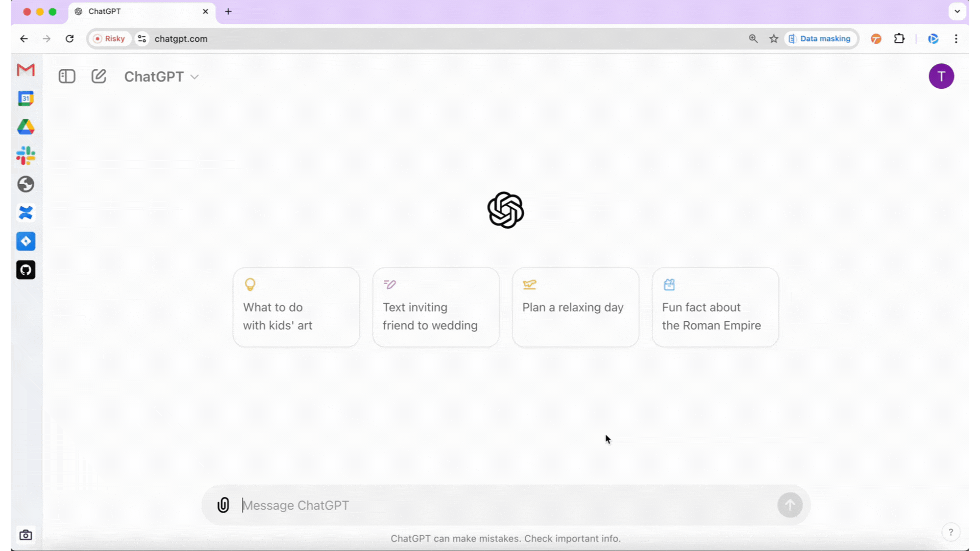Click the Data masking button
Screen dimensions: 980x551
coord(820,39)
